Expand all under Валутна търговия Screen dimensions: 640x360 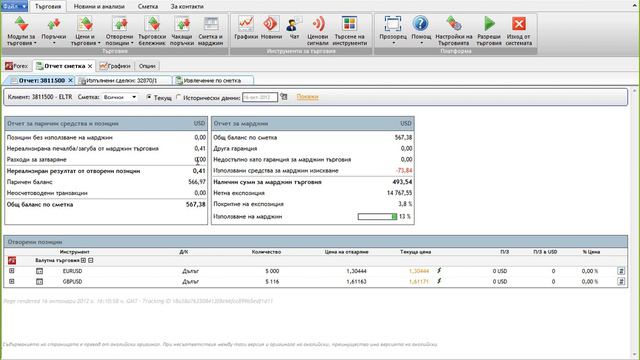83,260
